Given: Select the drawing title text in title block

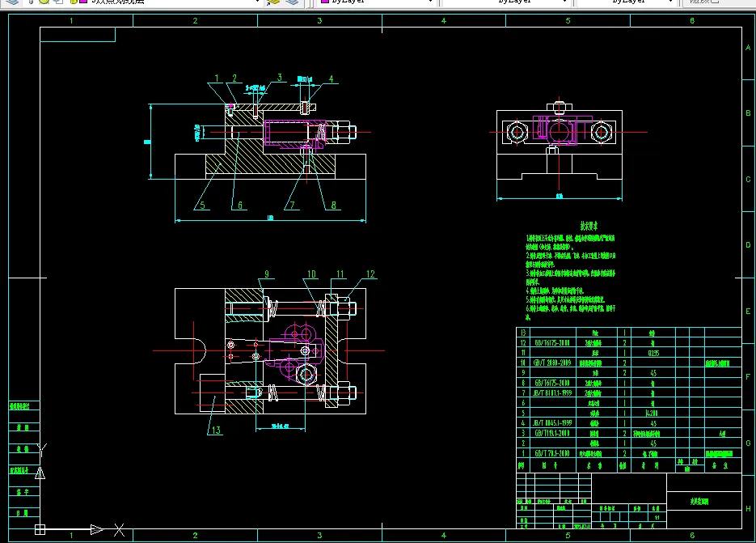Looking at the screenshot, I should [699, 502].
